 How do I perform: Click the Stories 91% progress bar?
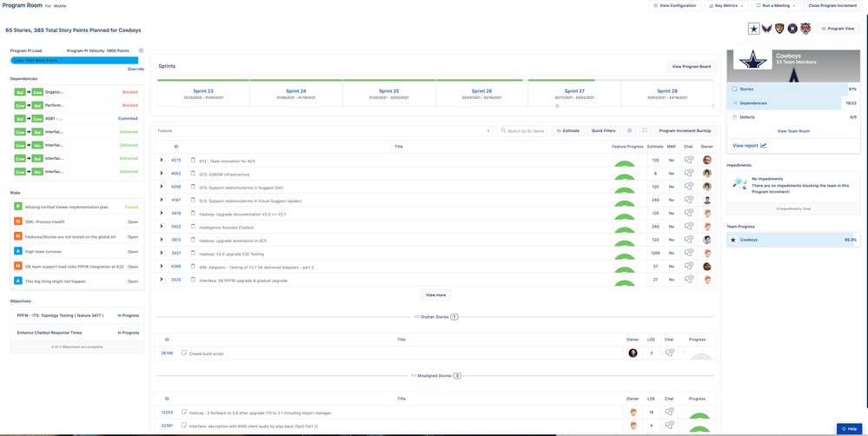pos(793,89)
